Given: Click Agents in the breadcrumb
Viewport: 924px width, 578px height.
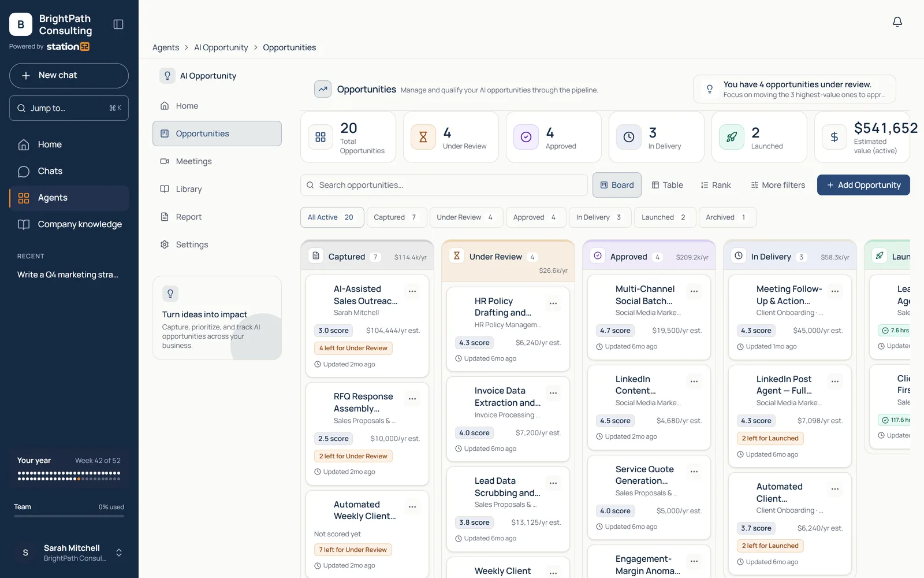Looking at the screenshot, I should click(x=166, y=47).
